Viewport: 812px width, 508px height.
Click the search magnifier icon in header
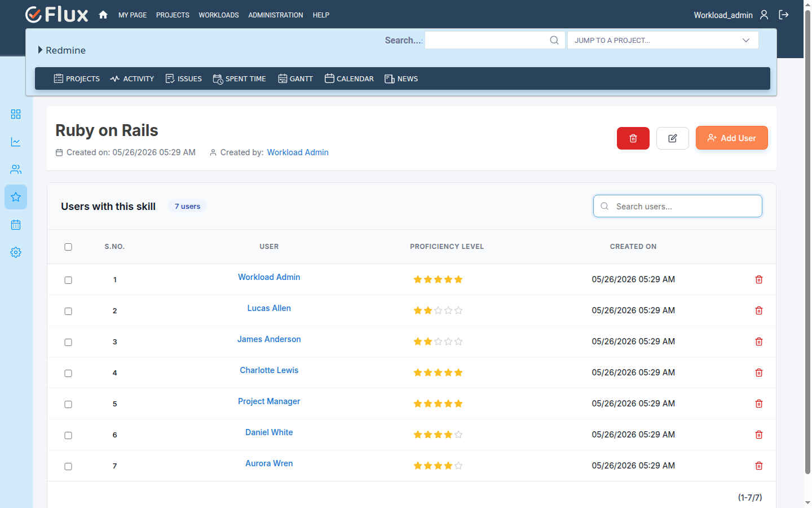[x=554, y=40]
